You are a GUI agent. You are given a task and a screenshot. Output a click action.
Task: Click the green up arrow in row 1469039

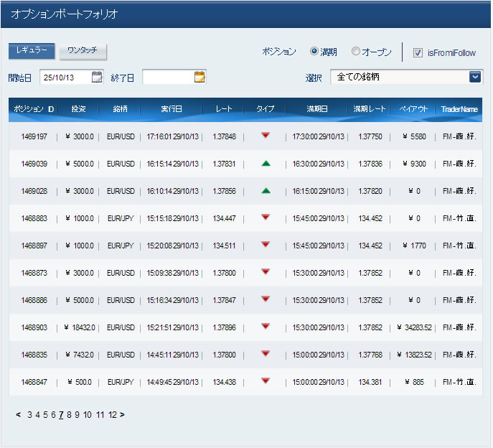(266, 163)
